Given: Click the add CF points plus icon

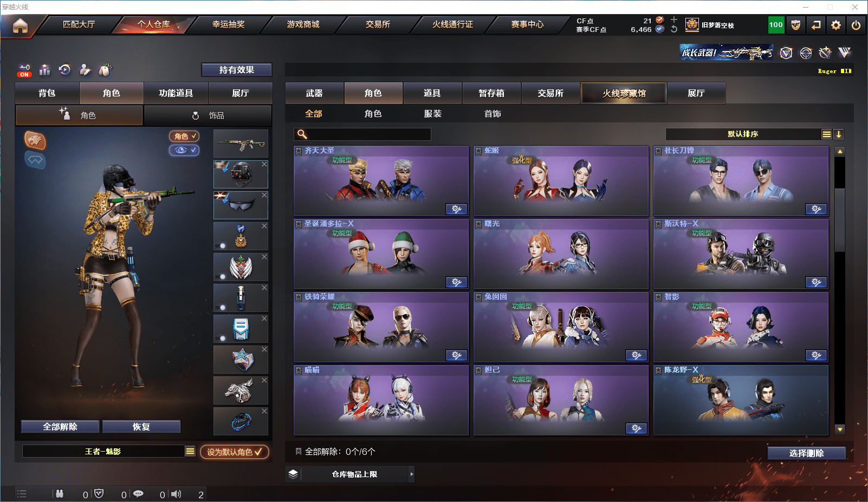Looking at the screenshot, I should tap(674, 19).
